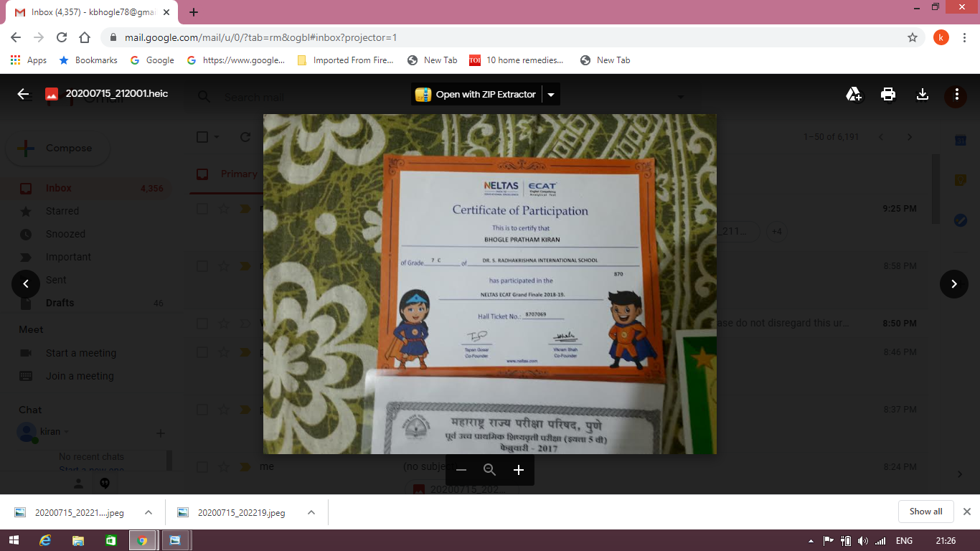Print the previewed image
Image resolution: width=980 pixels, height=551 pixels.
[x=888, y=94]
